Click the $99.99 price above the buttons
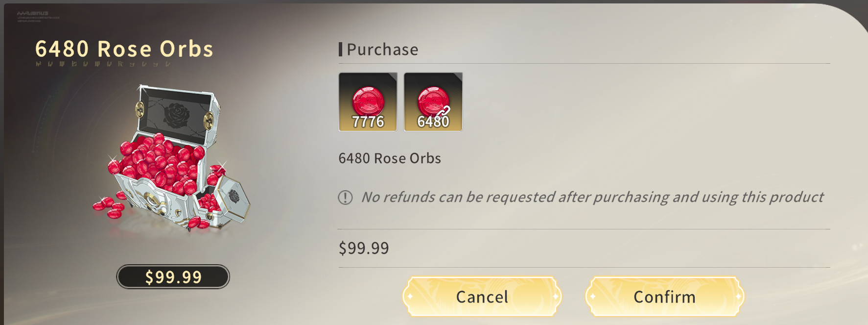This screenshot has height=325, width=868. click(x=364, y=248)
